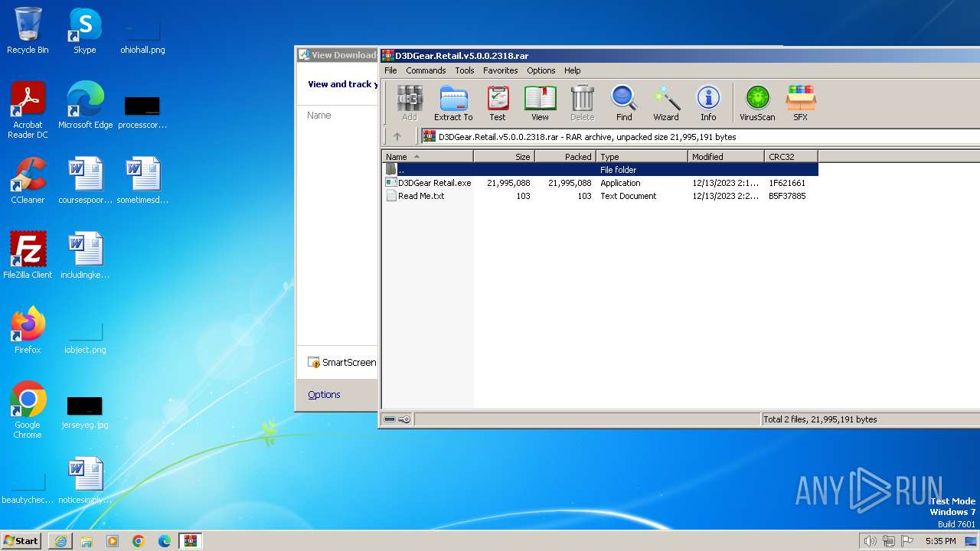Click SmartScreen item in View Downloads window
Image resolution: width=980 pixels, height=551 pixels.
click(341, 363)
